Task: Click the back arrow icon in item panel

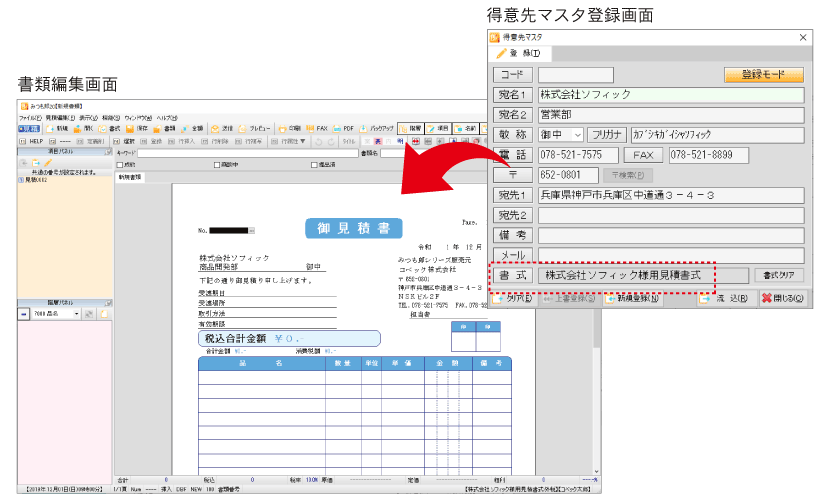Action: (24, 163)
